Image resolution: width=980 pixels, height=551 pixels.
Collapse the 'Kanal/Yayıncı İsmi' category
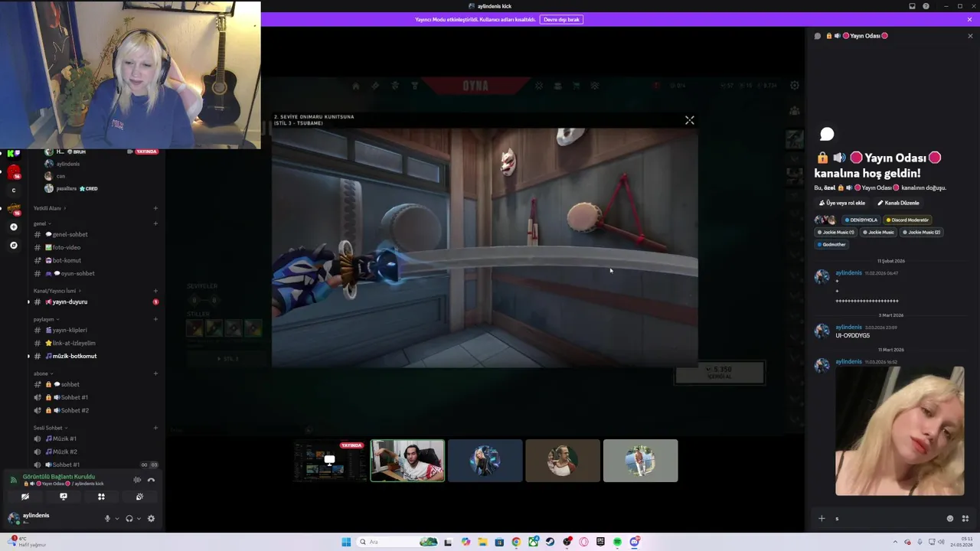point(57,291)
